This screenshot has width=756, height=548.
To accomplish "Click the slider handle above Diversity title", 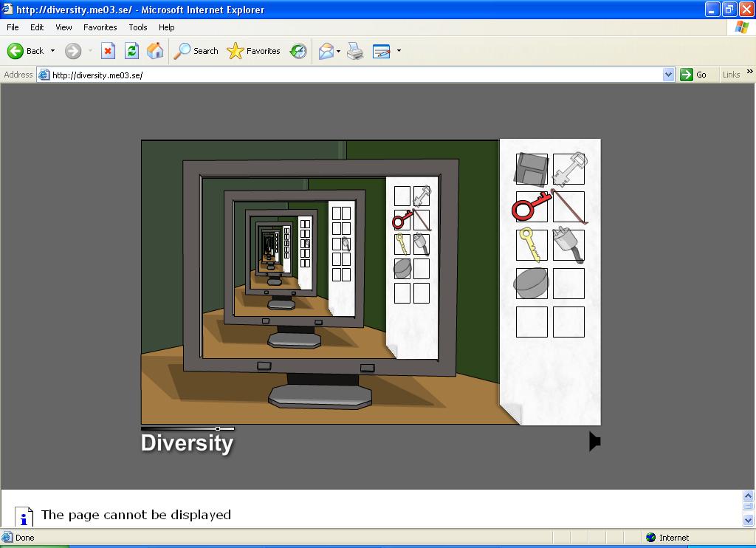I will tap(218, 428).
